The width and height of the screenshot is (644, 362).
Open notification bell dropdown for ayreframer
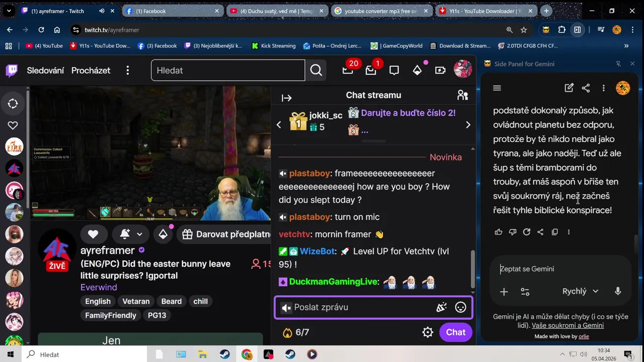[x=131, y=234]
